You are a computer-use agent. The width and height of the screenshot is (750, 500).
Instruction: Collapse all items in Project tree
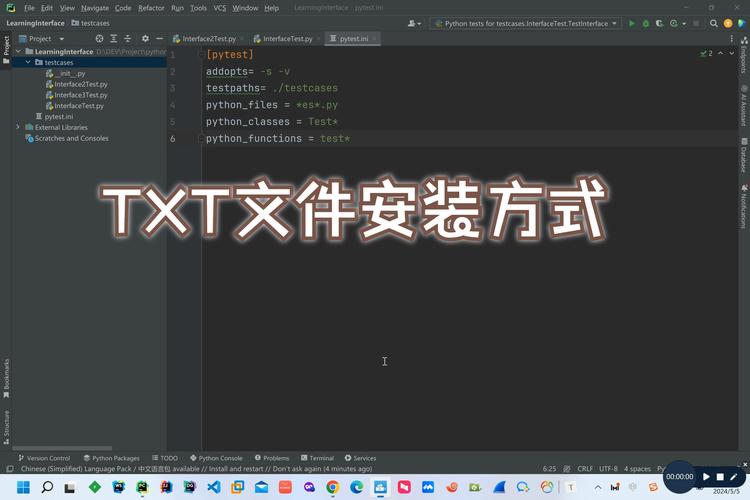(126, 39)
